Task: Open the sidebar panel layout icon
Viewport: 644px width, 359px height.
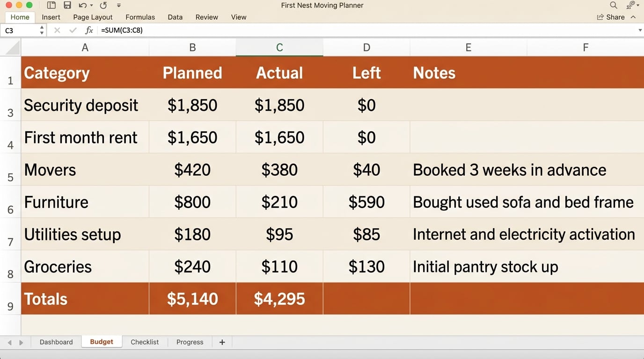Action: click(x=51, y=5)
